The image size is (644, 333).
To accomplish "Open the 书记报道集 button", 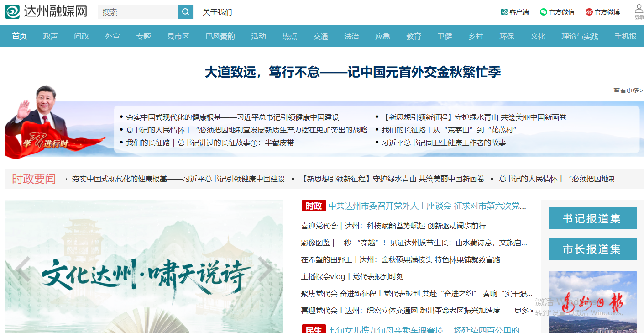I will (592, 218).
